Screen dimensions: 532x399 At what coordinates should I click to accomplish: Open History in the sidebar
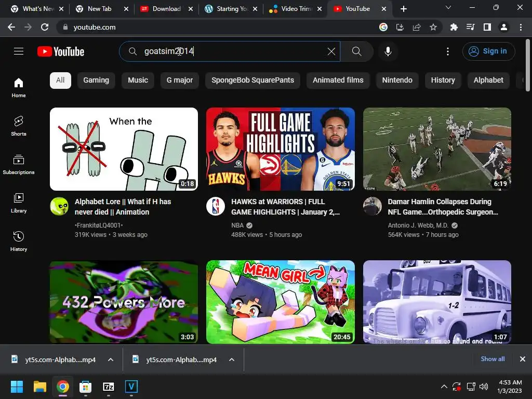pyautogui.click(x=19, y=241)
